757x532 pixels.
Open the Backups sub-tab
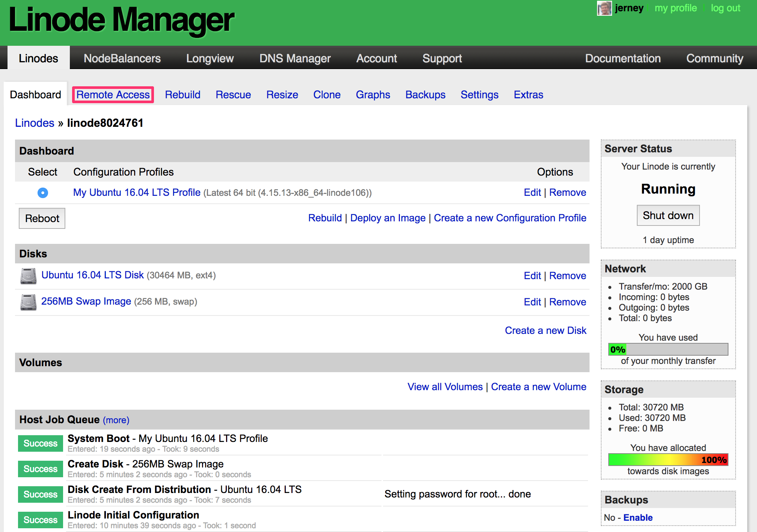click(425, 95)
